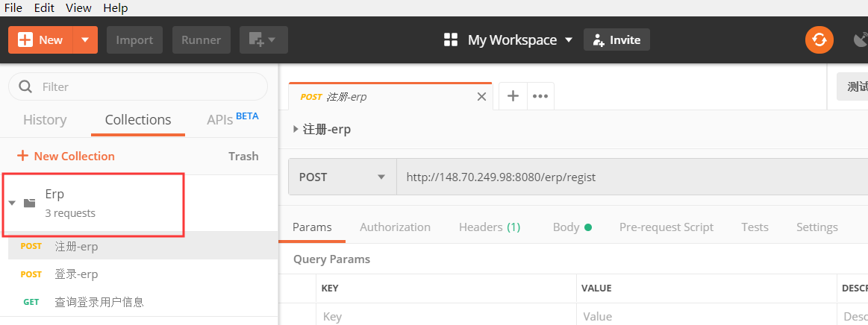Select the 登录-erp POST request
868x325 pixels.
coord(76,274)
